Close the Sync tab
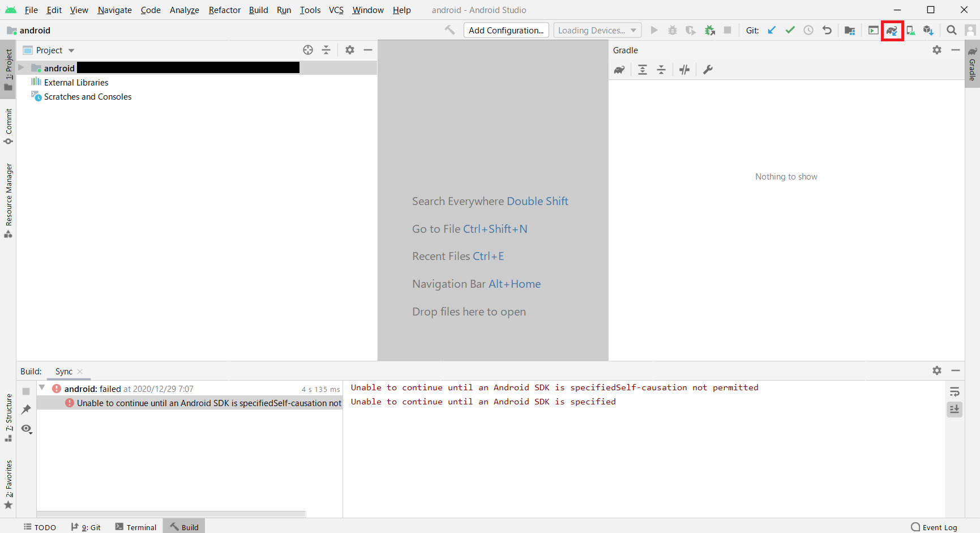This screenshot has width=980, height=533. pyautogui.click(x=80, y=372)
